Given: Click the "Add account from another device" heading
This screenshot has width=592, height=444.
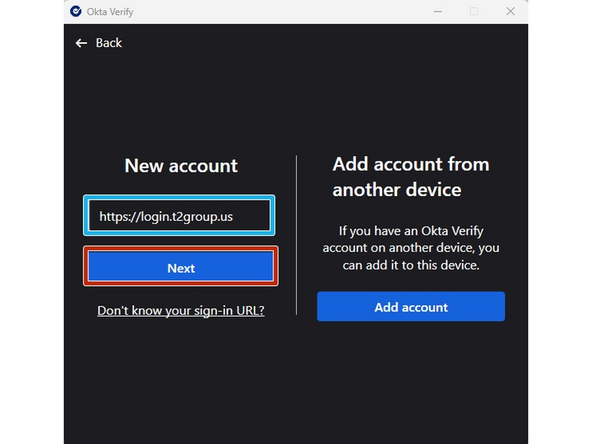Looking at the screenshot, I should coord(411,177).
